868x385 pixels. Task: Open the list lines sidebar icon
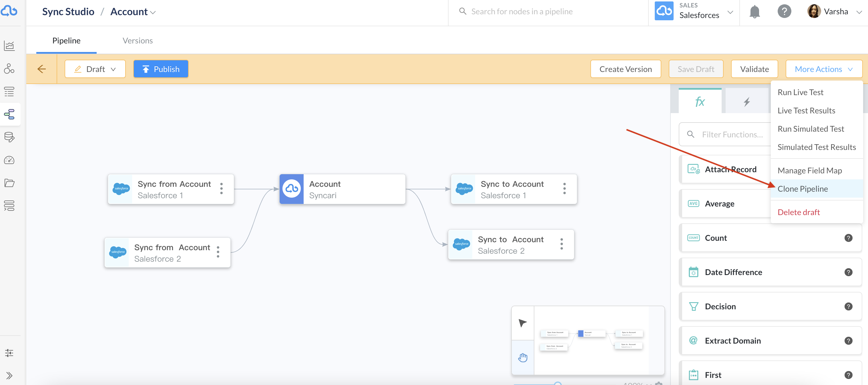click(9, 92)
